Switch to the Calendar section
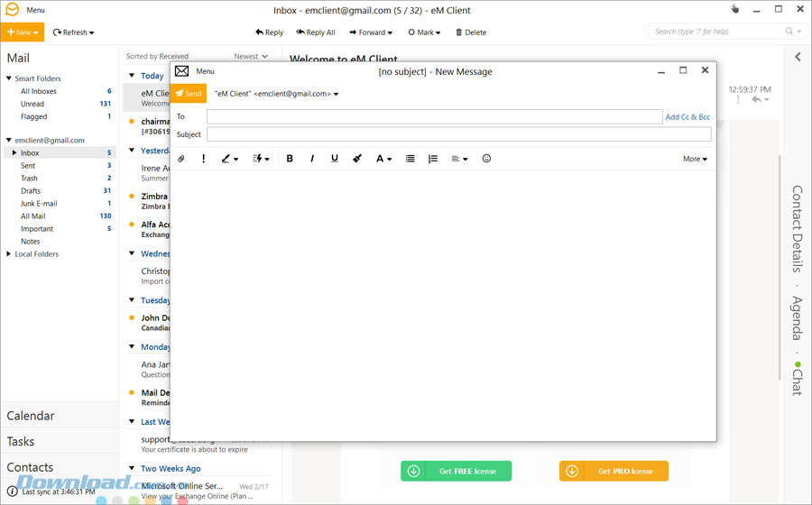Screen dimensions: 812x505 click(x=31, y=416)
